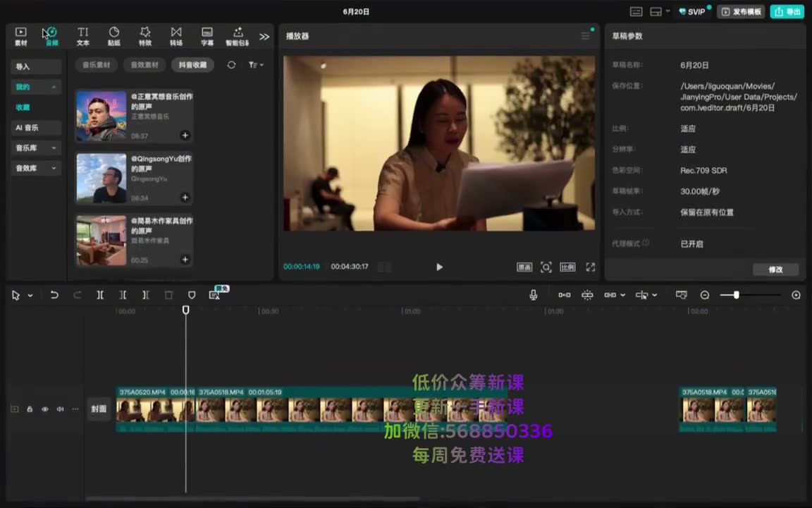Image resolution: width=812 pixels, height=508 pixels.
Task: Open the 特效 effects tab
Action: tap(145, 36)
